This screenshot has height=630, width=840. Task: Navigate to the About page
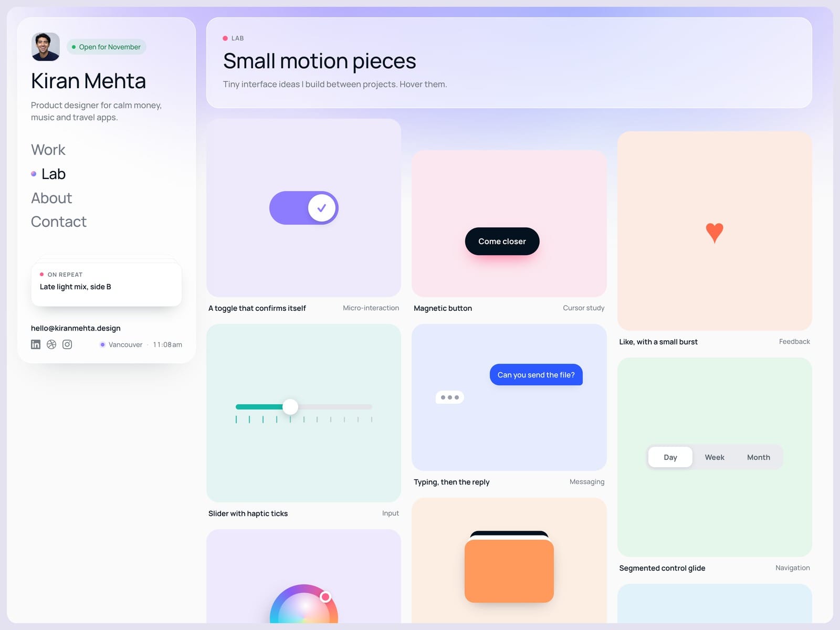tap(51, 198)
